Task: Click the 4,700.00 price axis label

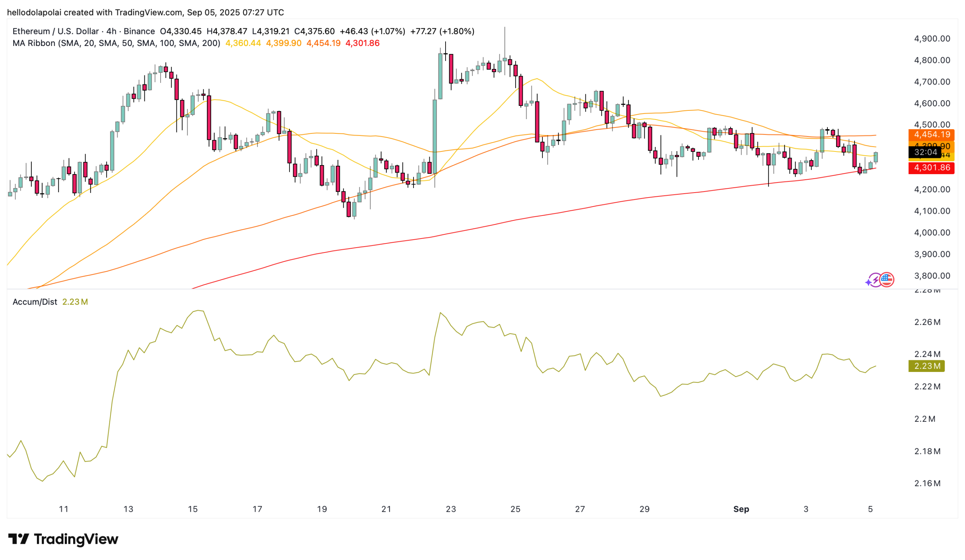Action: click(932, 82)
